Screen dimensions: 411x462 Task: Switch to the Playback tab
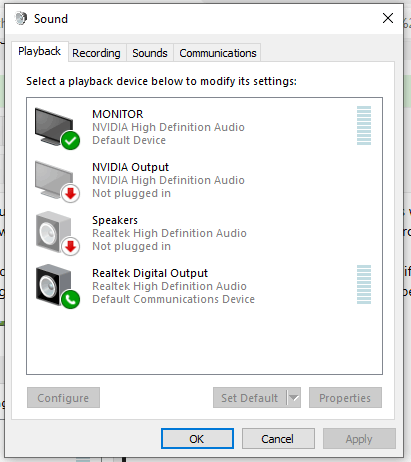(x=39, y=51)
